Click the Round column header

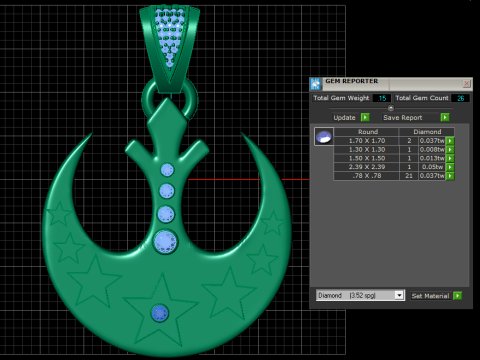(368, 132)
